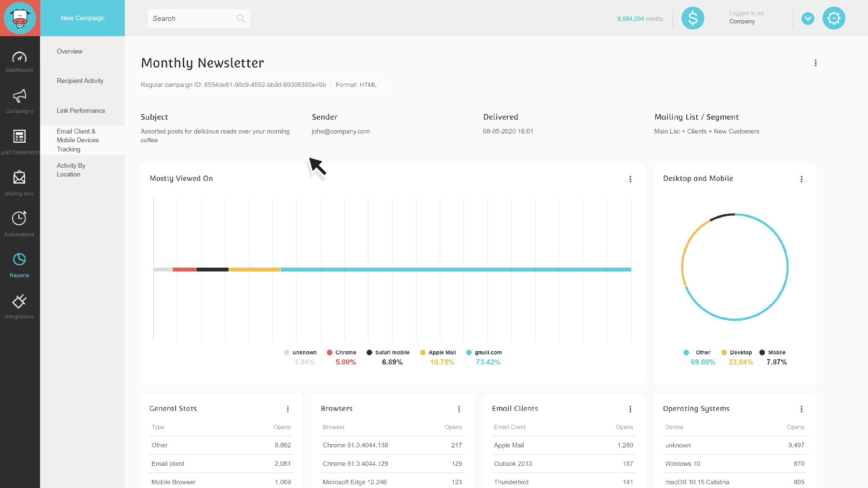Image resolution: width=868 pixels, height=488 pixels.
Task: Click the dollar sign credits icon
Action: pyautogui.click(x=692, y=18)
